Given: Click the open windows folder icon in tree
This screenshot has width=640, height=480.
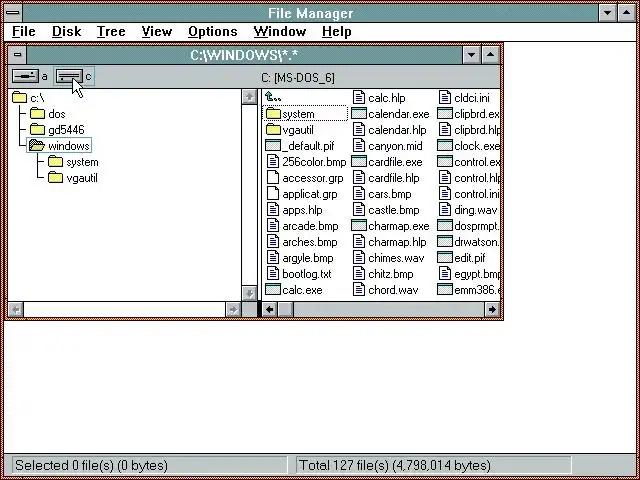Looking at the screenshot, I should coord(37,145).
